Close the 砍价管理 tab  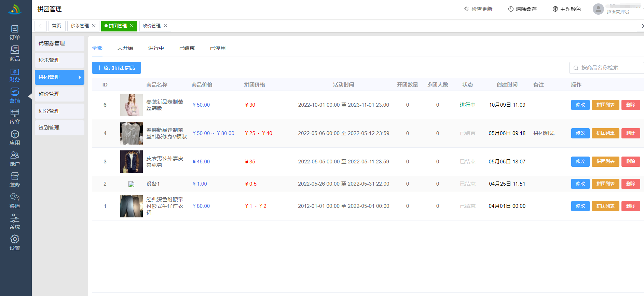(166, 26)
